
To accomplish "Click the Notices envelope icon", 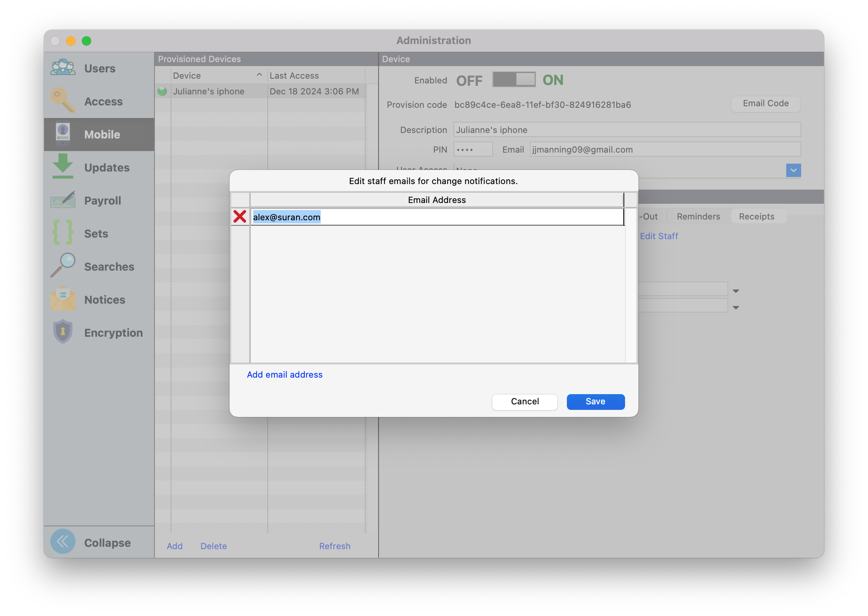I will point(63,299).
